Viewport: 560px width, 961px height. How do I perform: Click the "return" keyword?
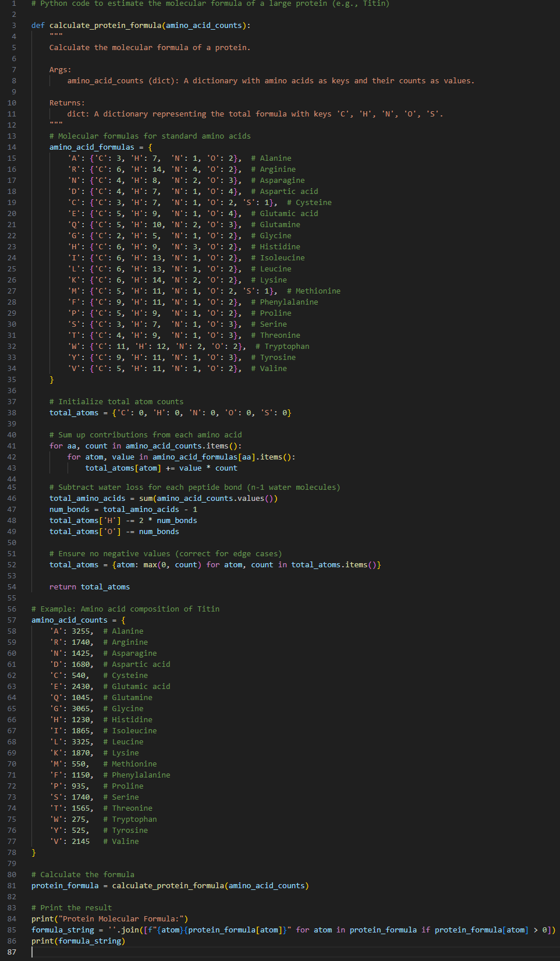pos(62,587)
